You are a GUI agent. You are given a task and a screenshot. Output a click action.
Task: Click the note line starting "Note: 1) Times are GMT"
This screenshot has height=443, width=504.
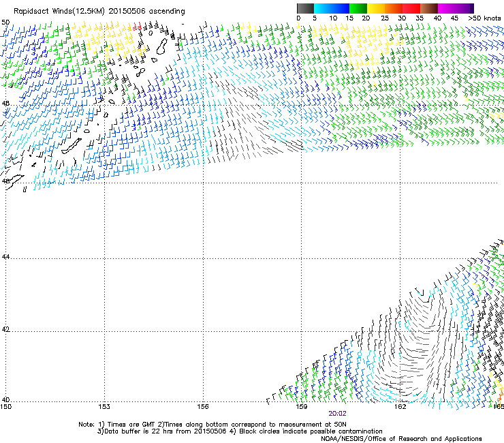pos(212,425)
